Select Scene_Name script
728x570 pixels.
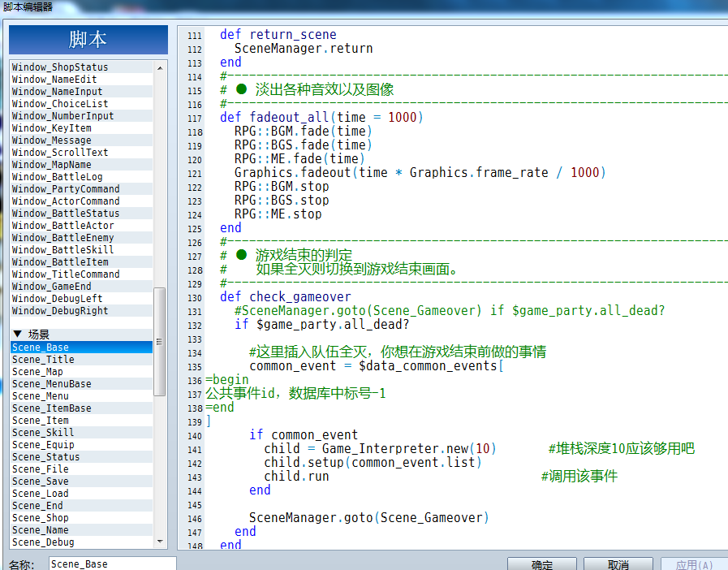81,530
